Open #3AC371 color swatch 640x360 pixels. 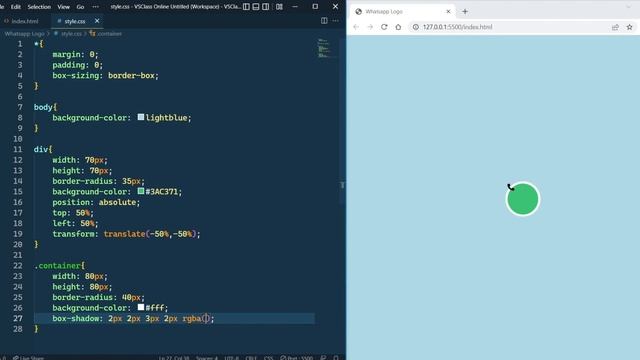click(141, 191)
